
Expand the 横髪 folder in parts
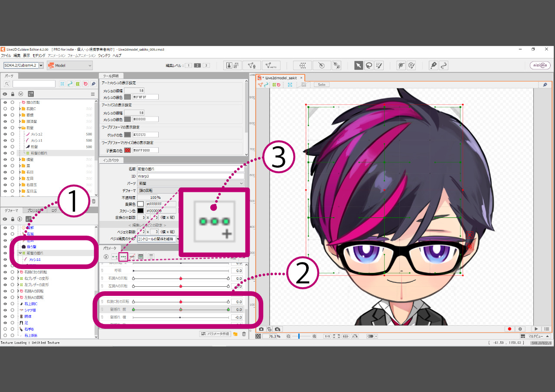coord(19,160)
